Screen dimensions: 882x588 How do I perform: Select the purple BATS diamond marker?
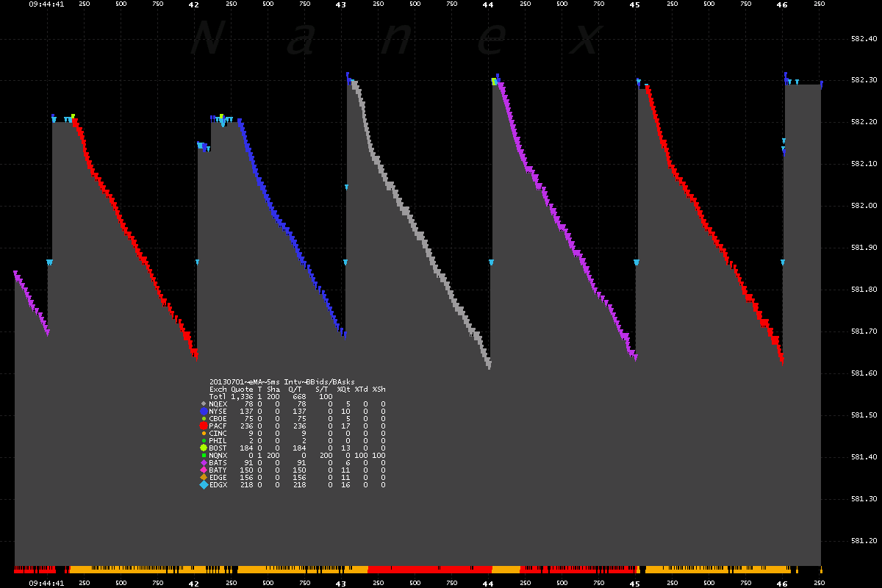pos(204,462)
